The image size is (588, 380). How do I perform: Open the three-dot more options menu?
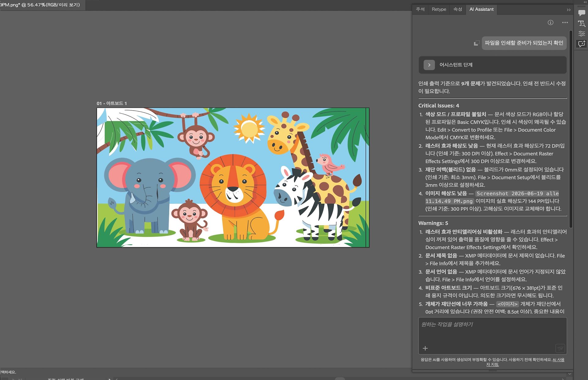point(565,22)
